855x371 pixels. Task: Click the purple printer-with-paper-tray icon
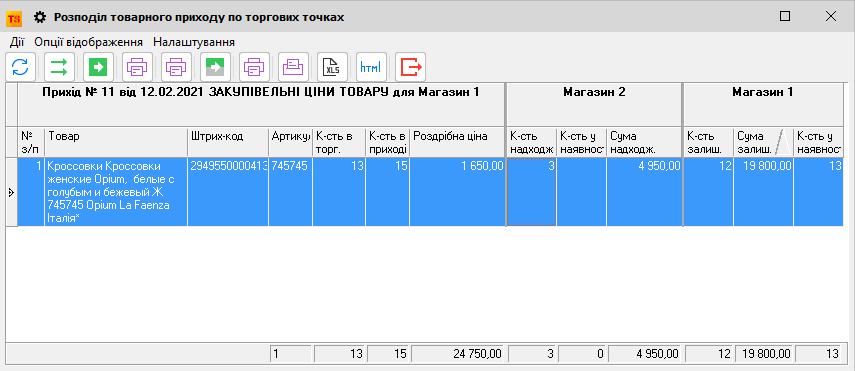click(293, 68)
